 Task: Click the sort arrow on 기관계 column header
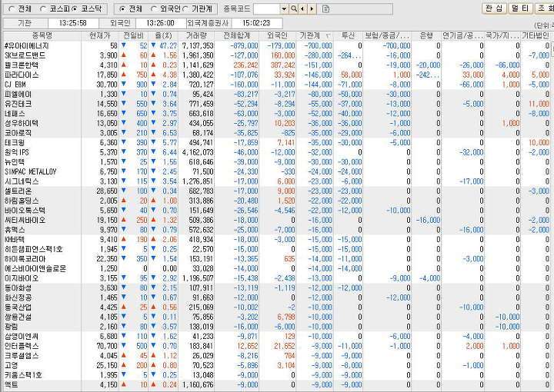[329, 35]
